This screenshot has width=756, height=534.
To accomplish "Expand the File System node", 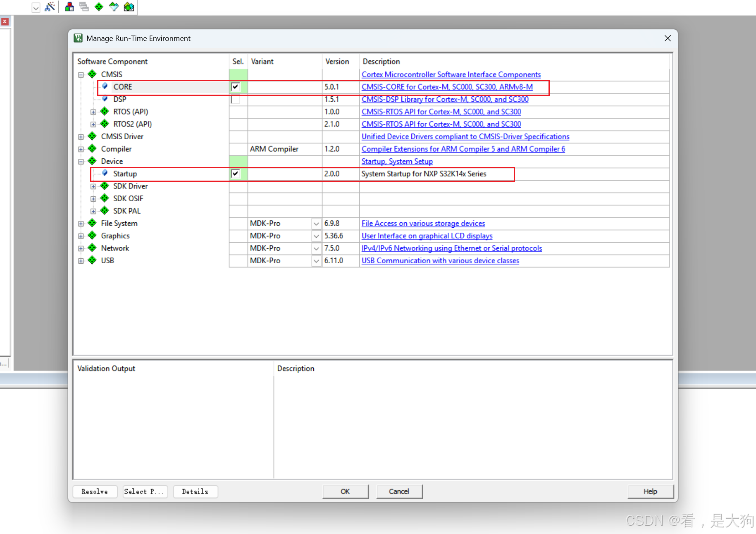I will [81, 224].
